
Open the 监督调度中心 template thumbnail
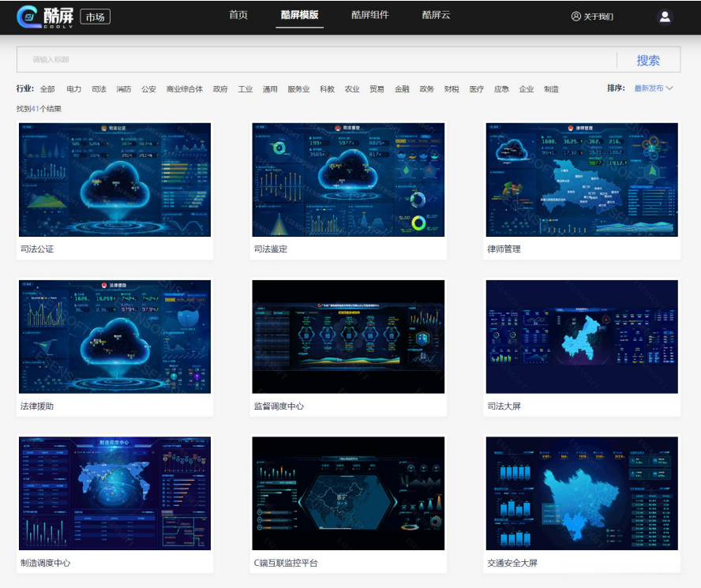(348, 337)
